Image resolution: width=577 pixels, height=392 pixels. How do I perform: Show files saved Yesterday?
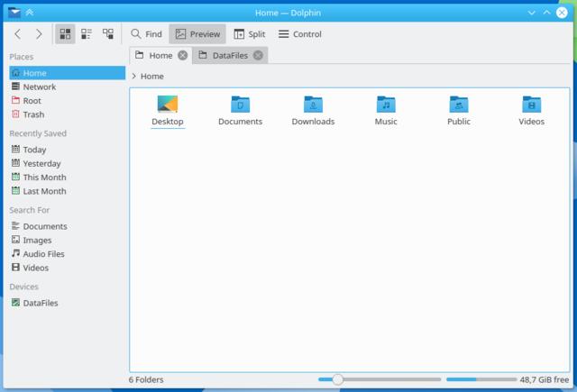point(68,164)
